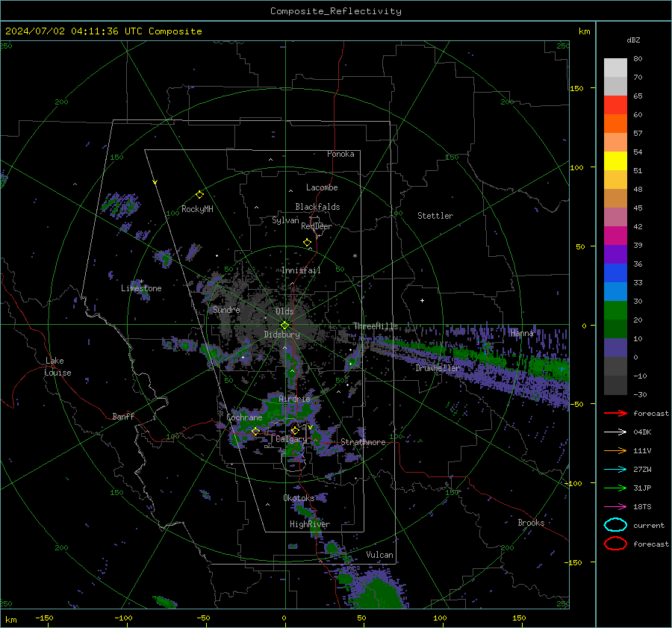The width and height of the screenshot is (672, 628).
Task: Click the Brooks city label
Action: 531,523
